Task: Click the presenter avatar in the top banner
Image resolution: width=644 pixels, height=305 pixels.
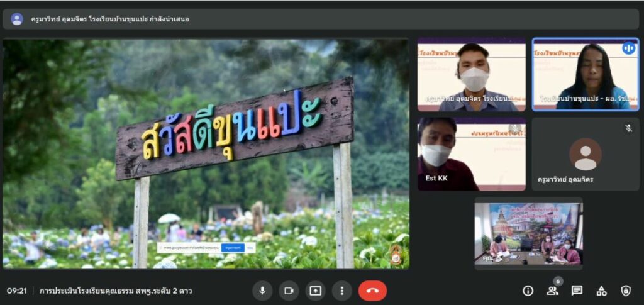Action: coord(17,19)
